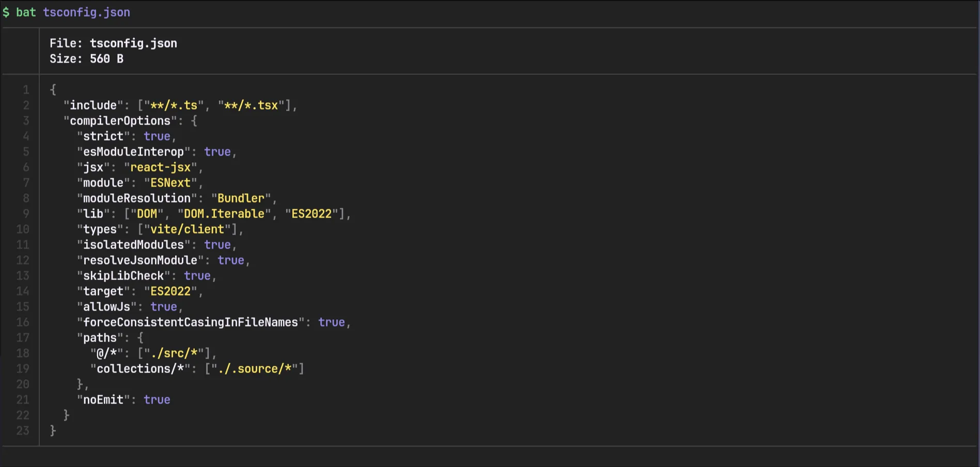
Task: Click the 'bat' command in the prompt
Action: click(x=26, y=12)
